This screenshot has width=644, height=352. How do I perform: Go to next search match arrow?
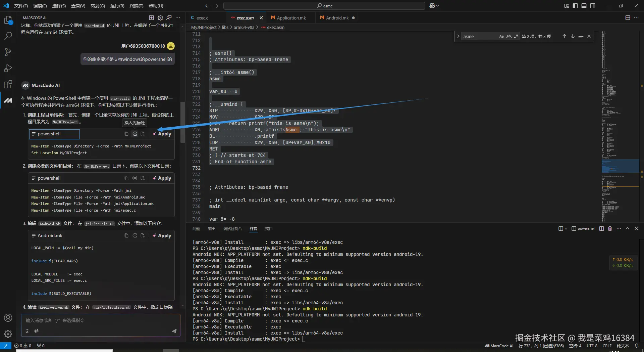tap(573, 36)
